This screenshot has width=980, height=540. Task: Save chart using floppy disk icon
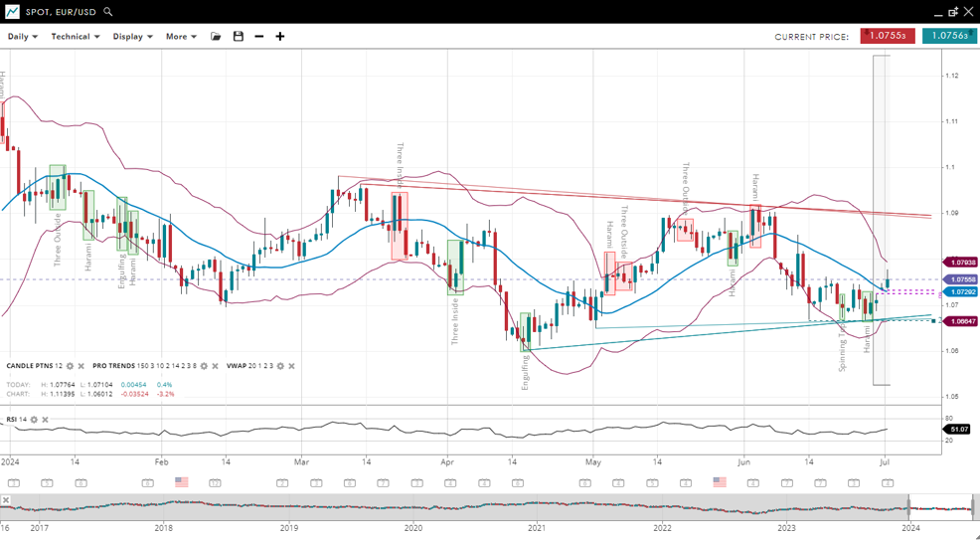pyautogui.click(x=239, y=37)
